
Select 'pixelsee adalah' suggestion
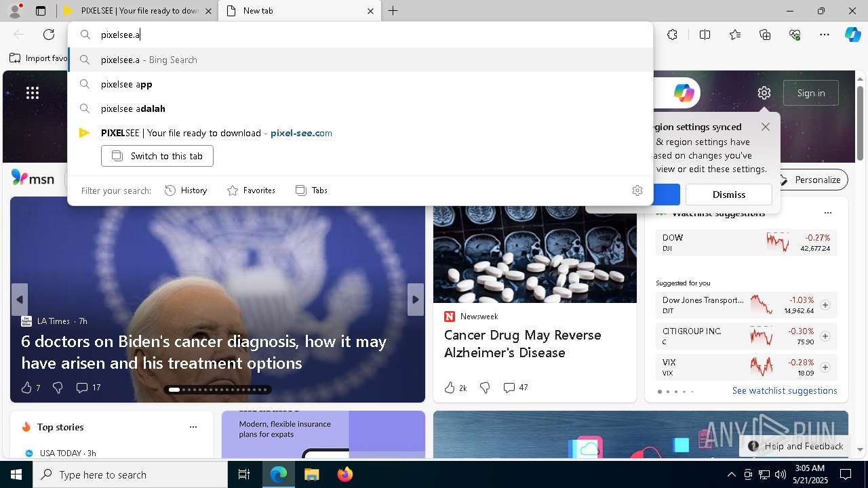tap(361, 108)
